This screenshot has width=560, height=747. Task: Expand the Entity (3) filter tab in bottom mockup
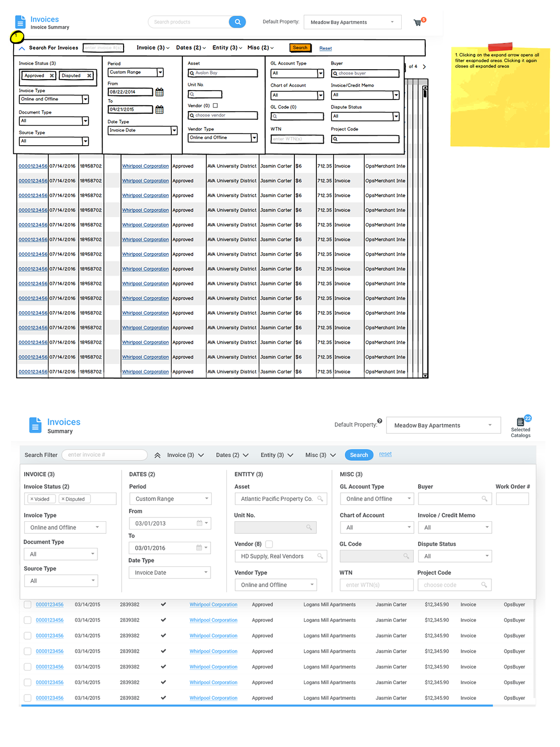(x=277, y=455)
